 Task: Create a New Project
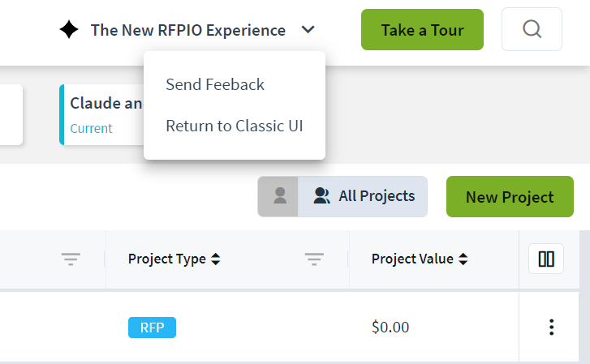click(510, 197)
